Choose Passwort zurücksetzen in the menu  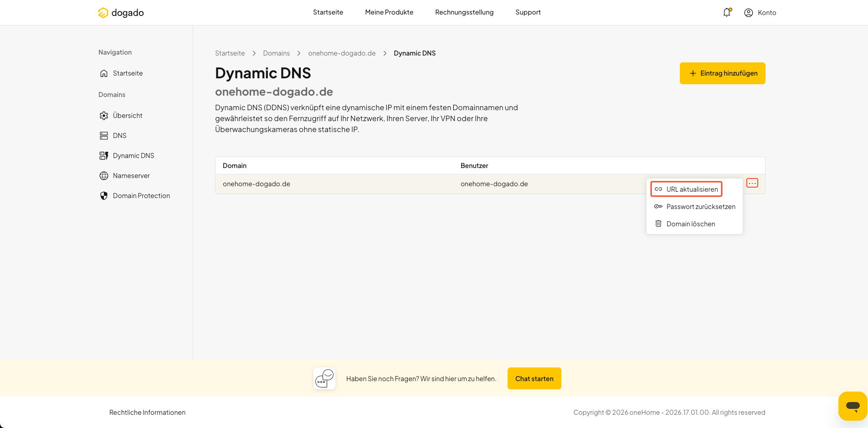[694, 206]
